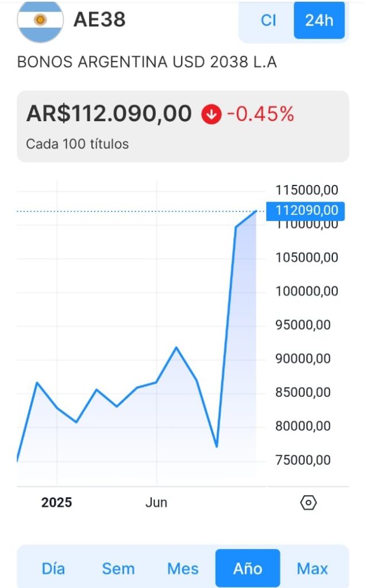Switch chart to Sem range
Screen dimensions: 365x588
pyautogui.click(x=118, y=568)
